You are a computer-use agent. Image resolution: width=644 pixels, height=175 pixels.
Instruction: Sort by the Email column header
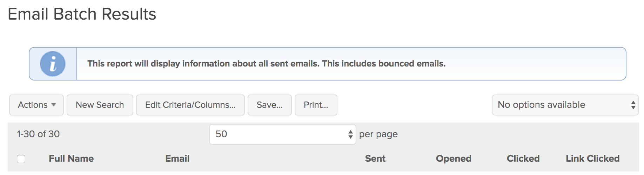click(177, 159)
